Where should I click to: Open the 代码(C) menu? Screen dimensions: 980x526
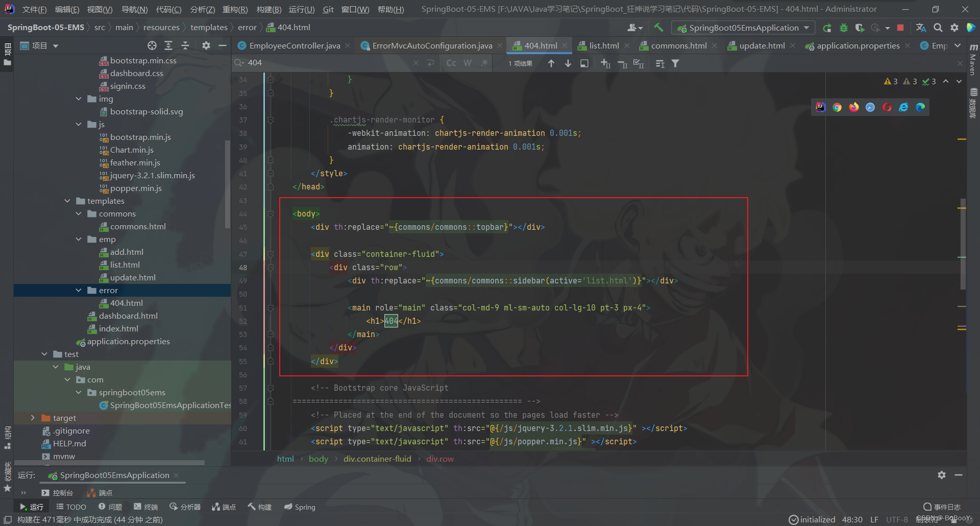168,10
